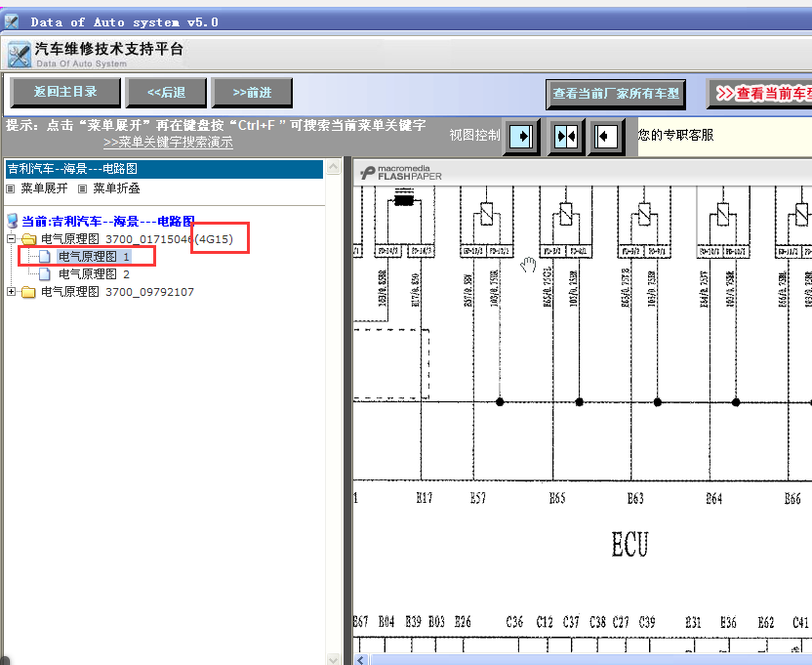Click the 当前:吉利汽车--海景---电路图 heading
812x665 pixels.
point(108,222)
